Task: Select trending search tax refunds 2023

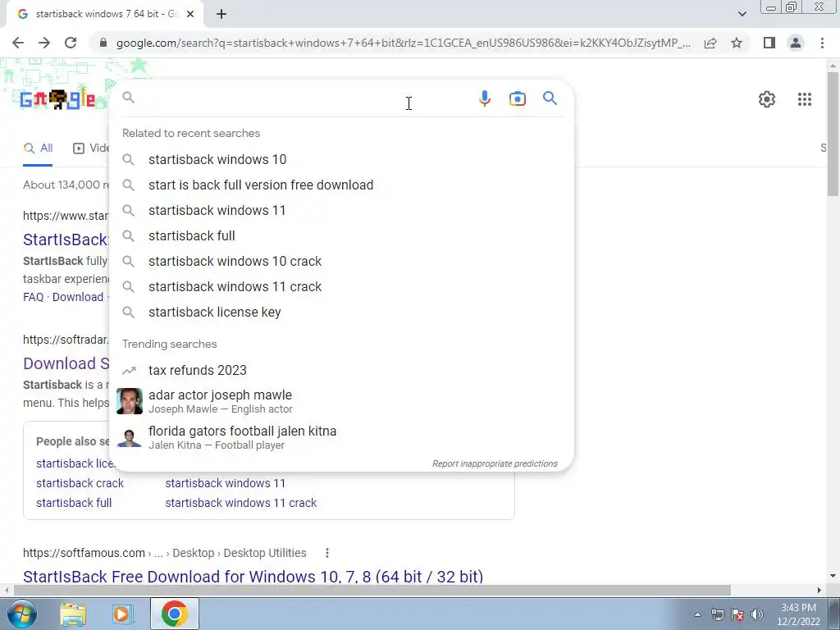Action: pyautogui.click(x=341, y=370)
